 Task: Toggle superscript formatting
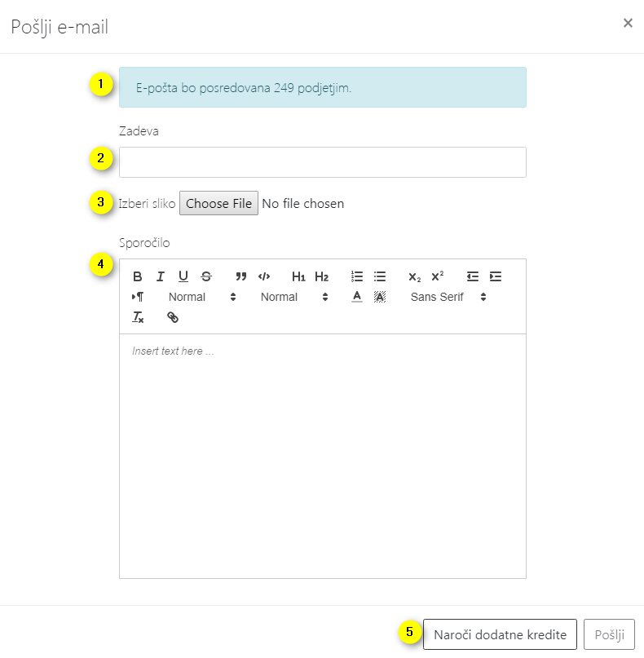[x=438, y=276]
